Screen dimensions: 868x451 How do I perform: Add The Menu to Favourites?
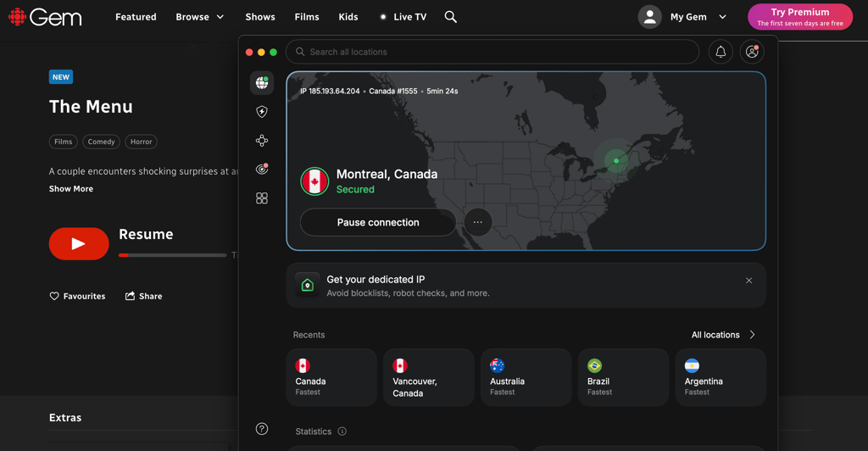pyautogui.click(x=77, y=296)
